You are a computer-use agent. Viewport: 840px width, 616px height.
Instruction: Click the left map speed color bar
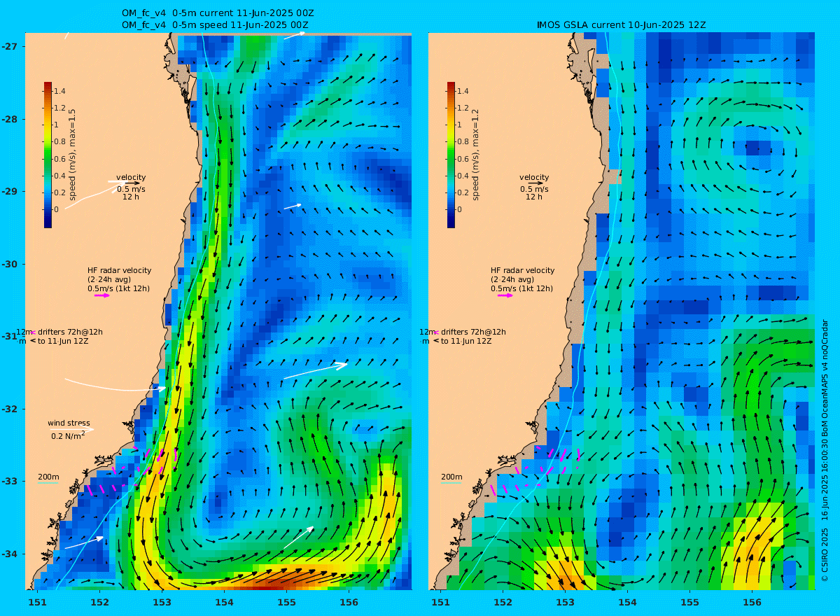coord(48,155)
